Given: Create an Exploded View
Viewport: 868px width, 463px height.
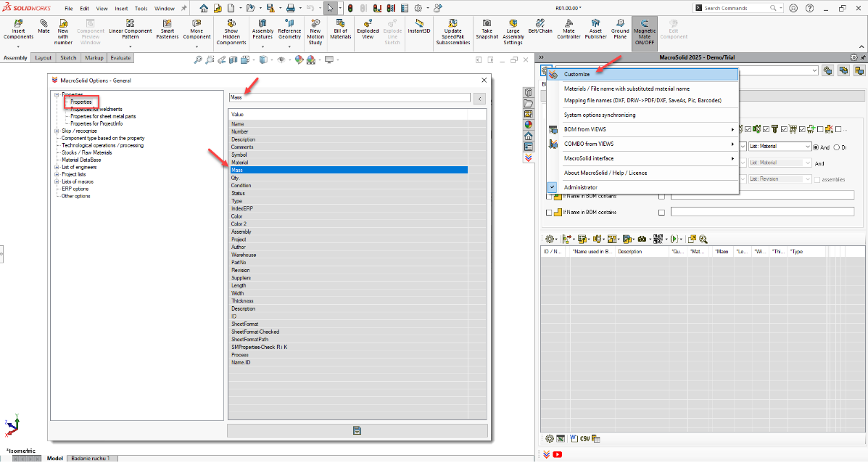Looking at the screenshot, I should 368,29.
